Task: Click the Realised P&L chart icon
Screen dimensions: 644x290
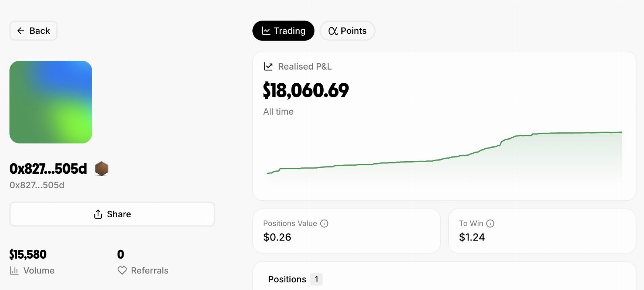Action: 268,66
